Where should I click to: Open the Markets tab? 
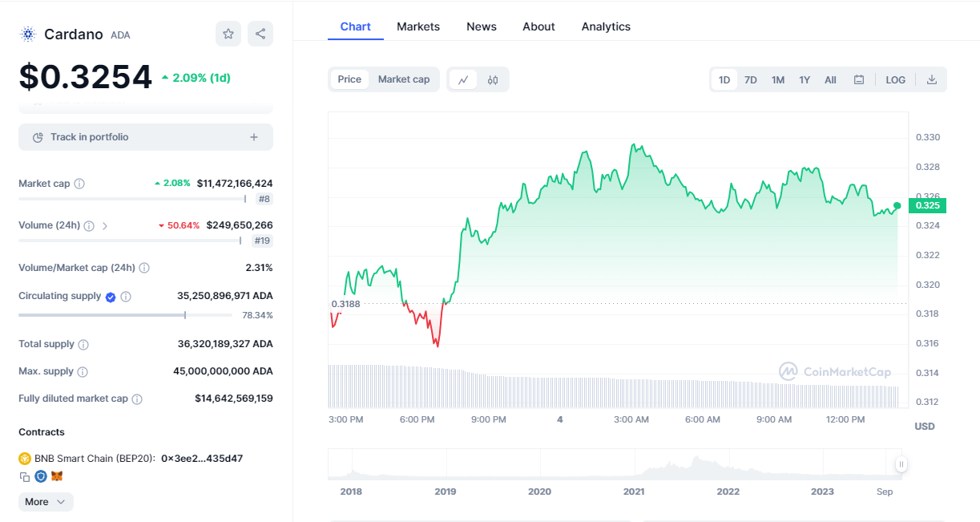[418, 26]
